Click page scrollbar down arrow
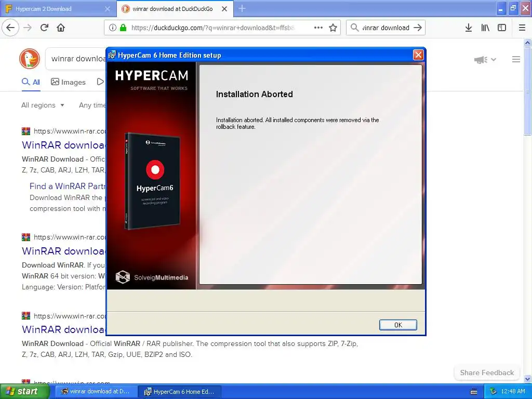 click(527, 379)
